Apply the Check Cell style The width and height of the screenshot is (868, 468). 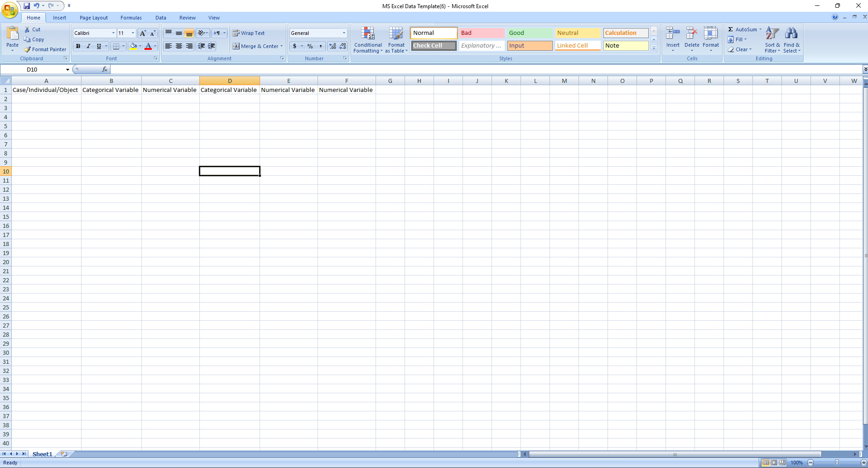coord(434,46)
